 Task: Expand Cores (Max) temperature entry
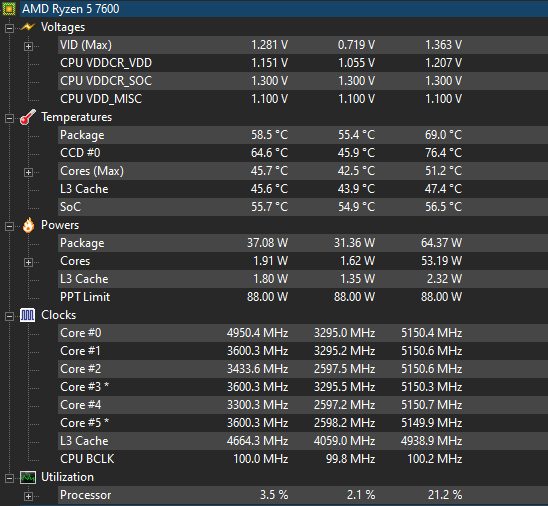[x=28, y=172]
